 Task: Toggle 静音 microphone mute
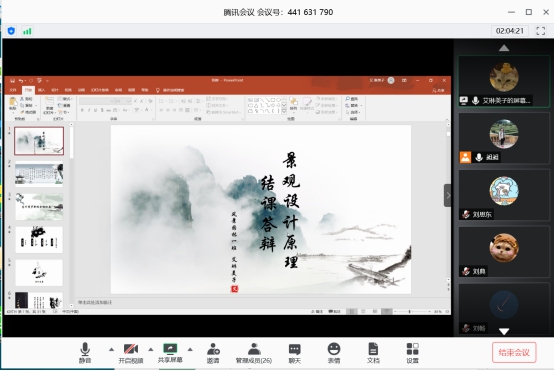point(85,353)
